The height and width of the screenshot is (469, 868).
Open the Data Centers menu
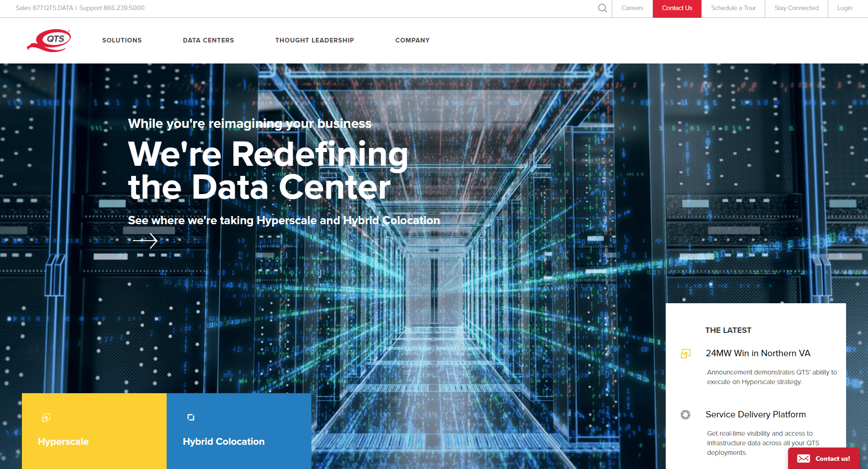pos(208,40)
